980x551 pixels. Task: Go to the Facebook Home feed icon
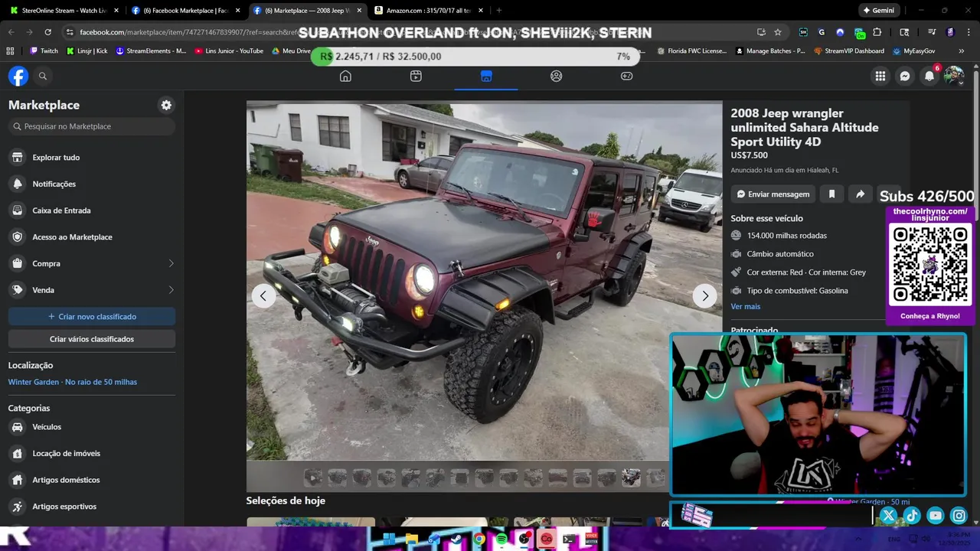345,76
